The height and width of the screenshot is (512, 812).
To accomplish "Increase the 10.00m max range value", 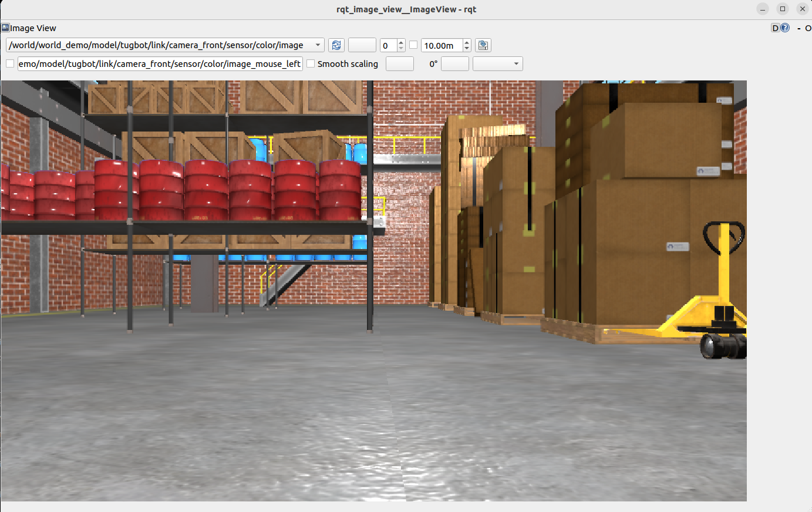I will pos(467,42).
